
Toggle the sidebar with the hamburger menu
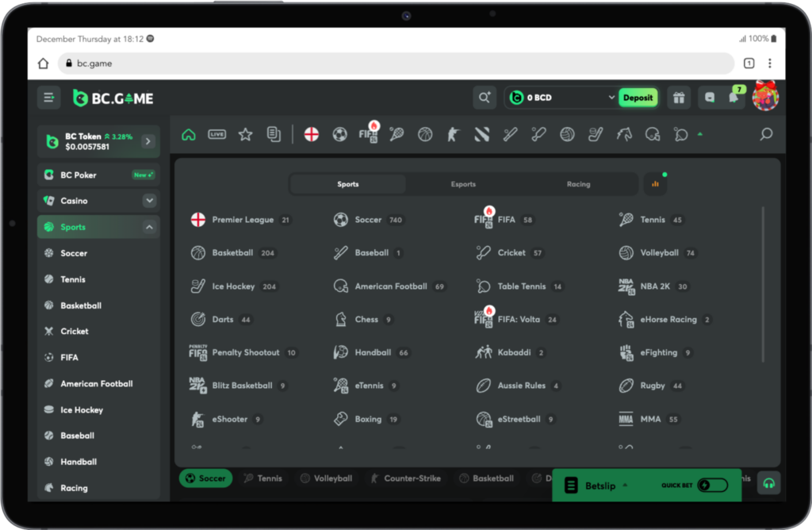click(48, 98)
